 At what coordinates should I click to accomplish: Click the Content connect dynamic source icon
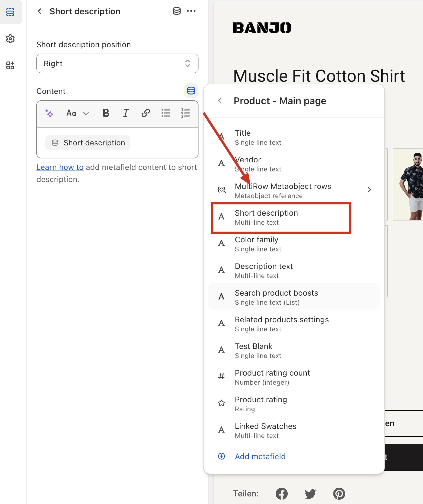pos(191,91)
